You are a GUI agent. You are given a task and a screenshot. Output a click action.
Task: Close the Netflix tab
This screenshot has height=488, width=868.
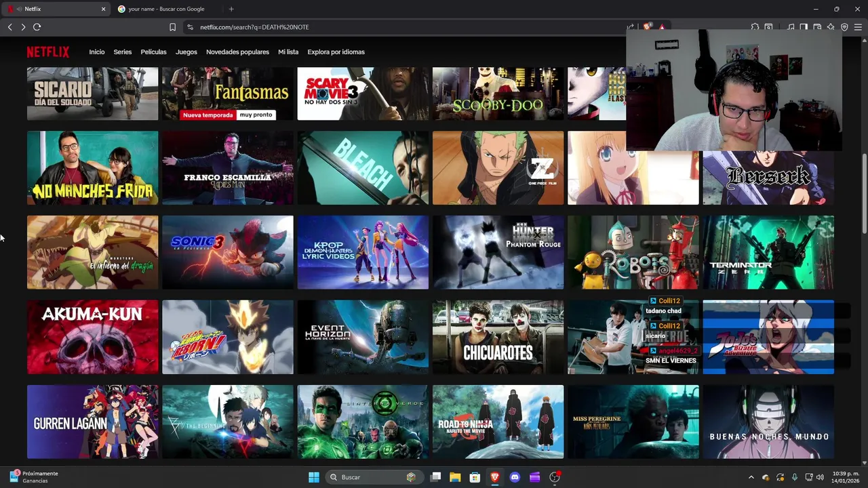click(x=103, y=9)
